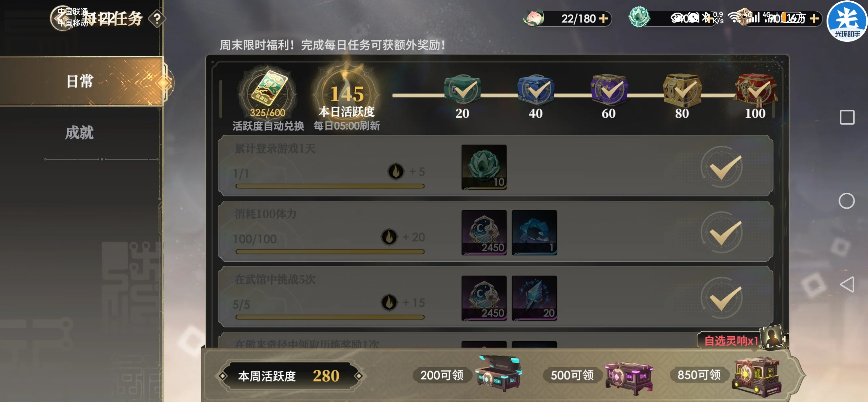Click checkmark for martial hall challenge task

click(x=722, y=298)
